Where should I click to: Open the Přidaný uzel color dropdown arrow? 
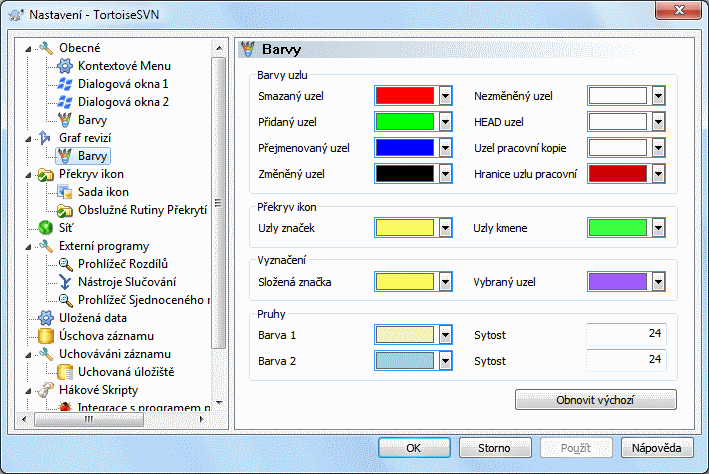(x=445, y=122)
